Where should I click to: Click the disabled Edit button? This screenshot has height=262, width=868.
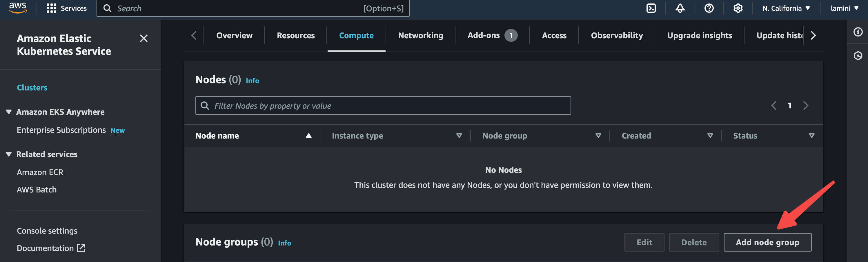click(644, 242)
